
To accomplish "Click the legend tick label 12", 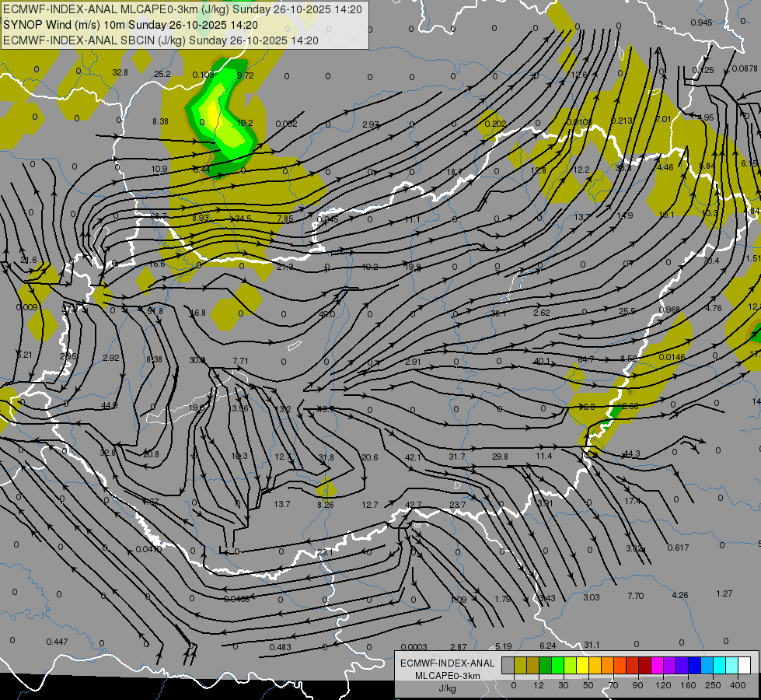I will (x=539, y=685).
